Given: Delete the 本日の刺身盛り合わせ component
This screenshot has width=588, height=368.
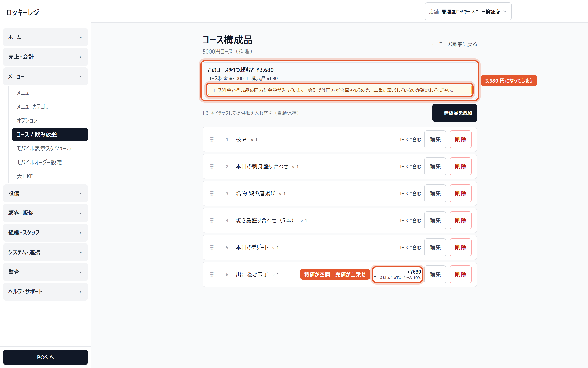Looking at the screenshot, I should pyautogui.click(x=460, y=166).
